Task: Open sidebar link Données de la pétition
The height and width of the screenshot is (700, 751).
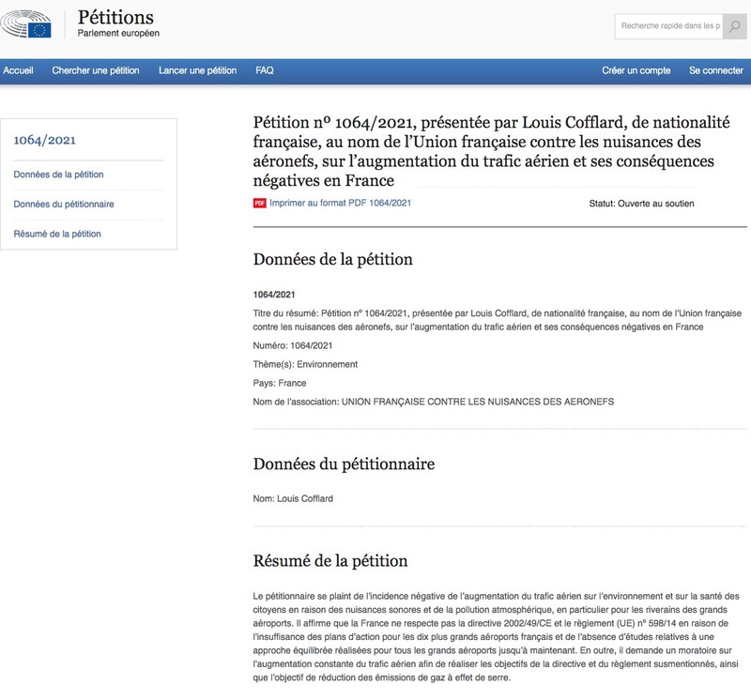Action: (x=58, y=175)
